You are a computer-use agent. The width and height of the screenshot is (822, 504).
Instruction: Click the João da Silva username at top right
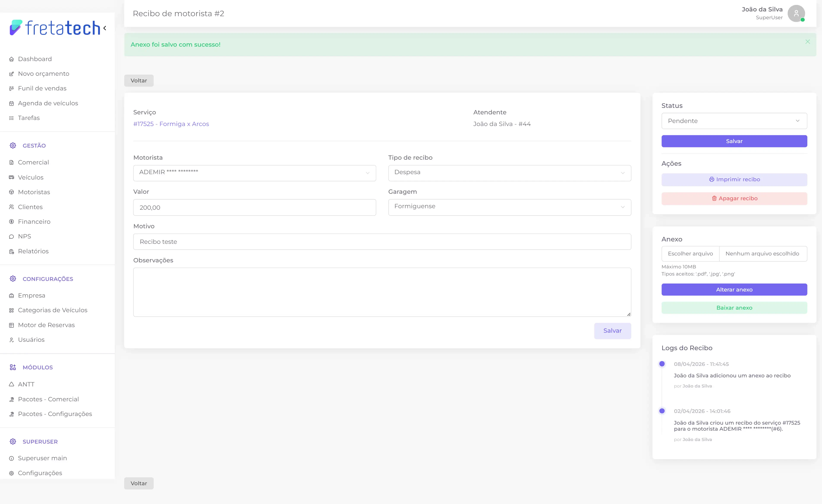point(762,9)
